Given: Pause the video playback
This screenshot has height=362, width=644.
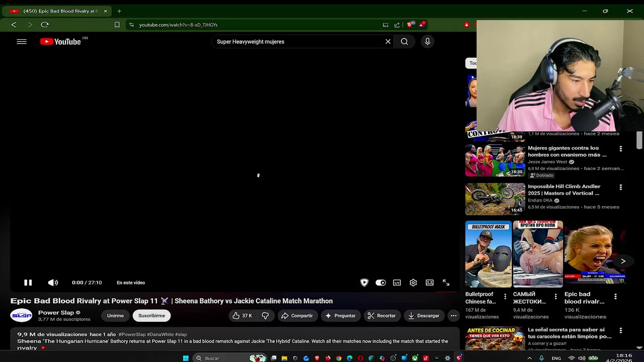Looking at the screenshot, I should (x=28, y=283).
